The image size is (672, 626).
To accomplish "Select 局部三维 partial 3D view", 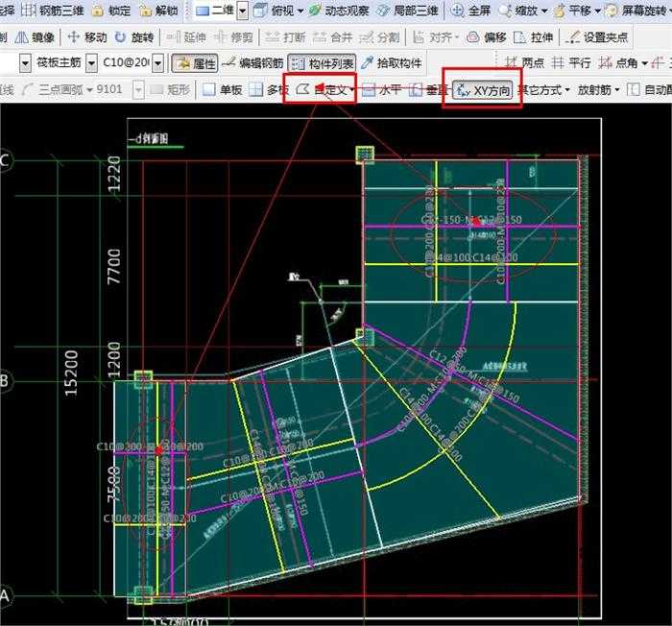I will [407, 10].
